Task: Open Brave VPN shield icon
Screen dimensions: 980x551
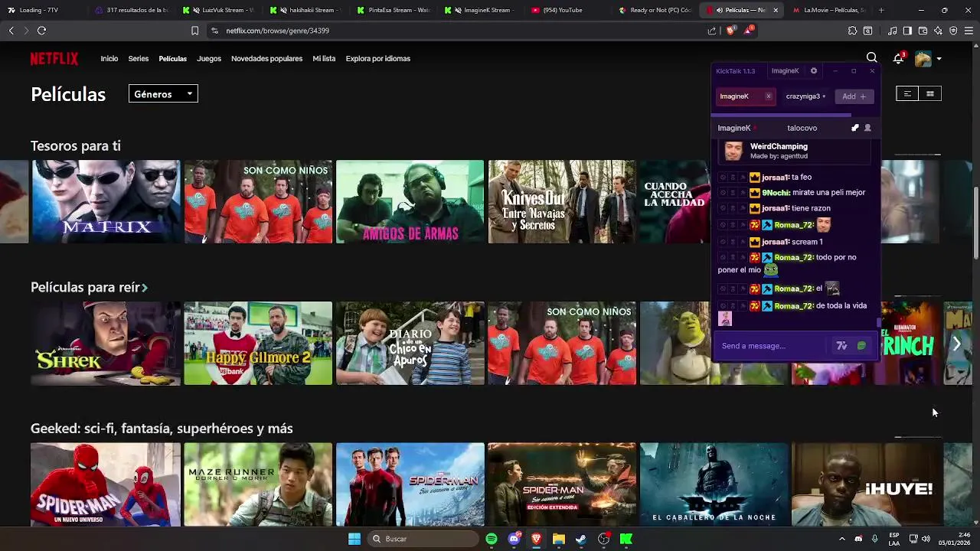Action: click(953, 31)
